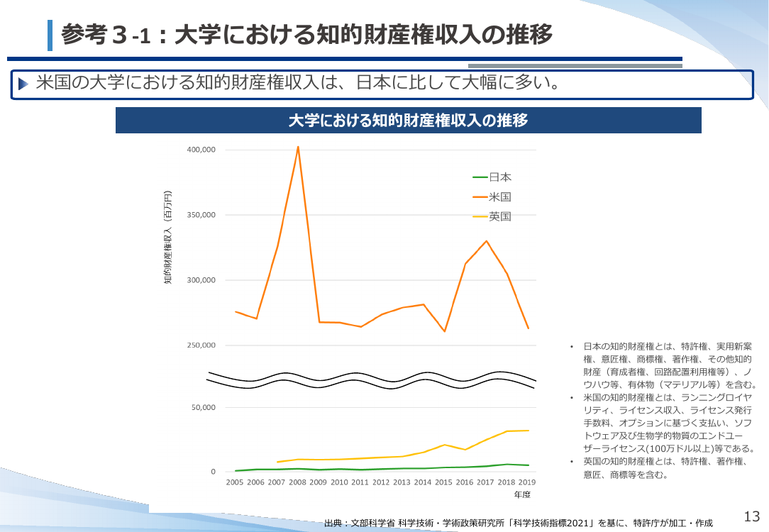Select the "2017" x-axis year label
The height and width of the screenshot is (532, 769).
485,482
